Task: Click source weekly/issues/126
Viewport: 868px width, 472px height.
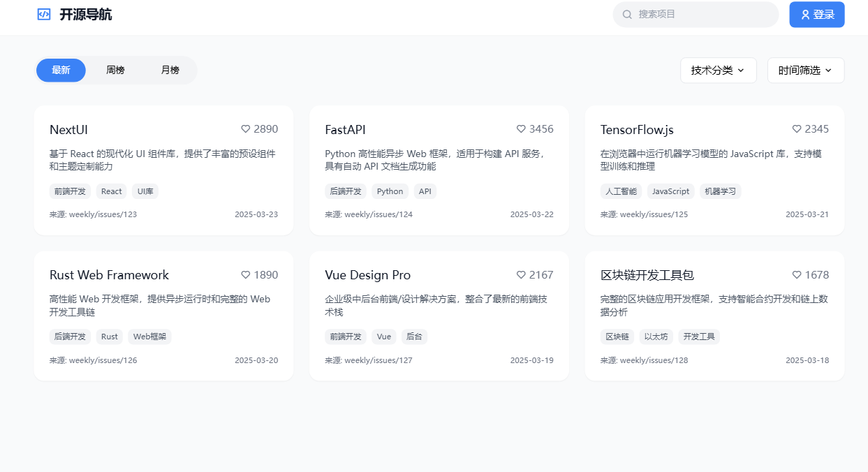Action: 93,360
